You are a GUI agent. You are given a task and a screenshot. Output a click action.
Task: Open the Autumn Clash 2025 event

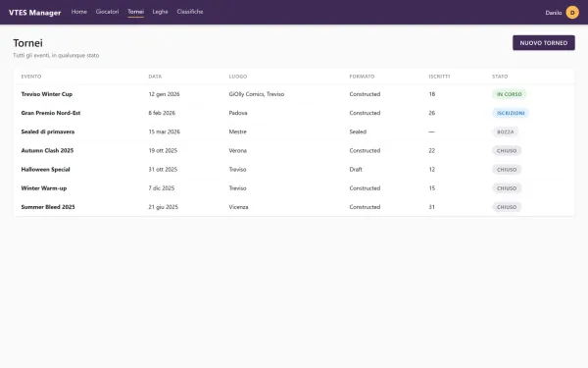(x=47, y=150)
